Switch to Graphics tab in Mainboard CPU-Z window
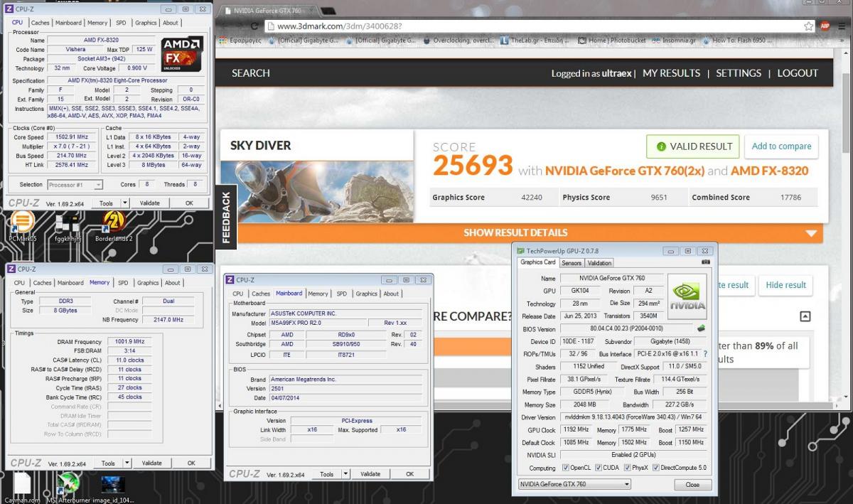This screenshot has height=504, width=853. coord(367,294)
